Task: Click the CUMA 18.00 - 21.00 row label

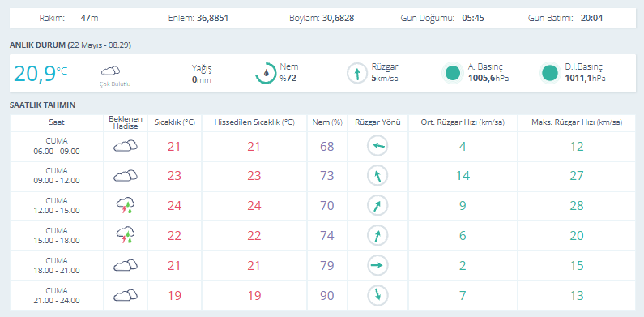Action: (57, 266)
